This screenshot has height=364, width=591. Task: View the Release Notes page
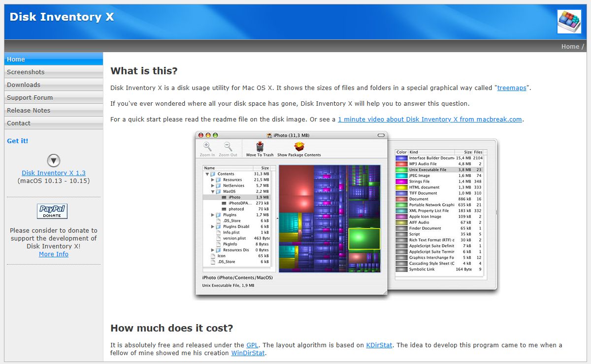[54, 110]
